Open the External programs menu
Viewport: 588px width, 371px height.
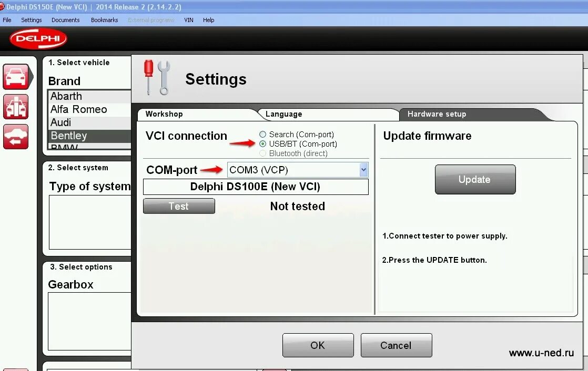(x=151, y=20)
